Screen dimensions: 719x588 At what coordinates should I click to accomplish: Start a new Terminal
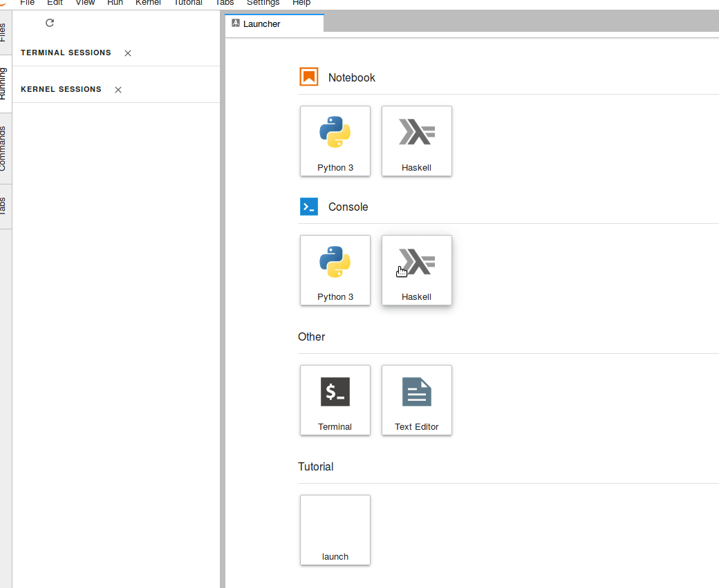click(335, 400)
